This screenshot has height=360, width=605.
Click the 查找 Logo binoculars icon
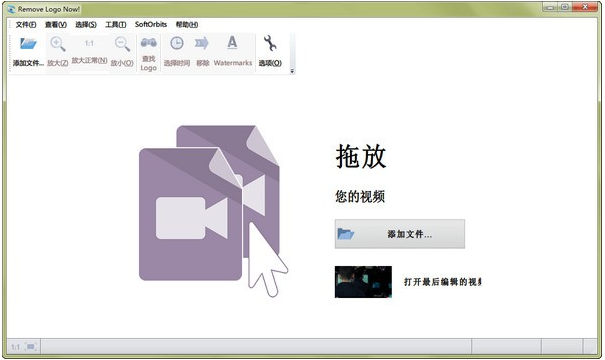pyautogui.click(x=149, y=42)
